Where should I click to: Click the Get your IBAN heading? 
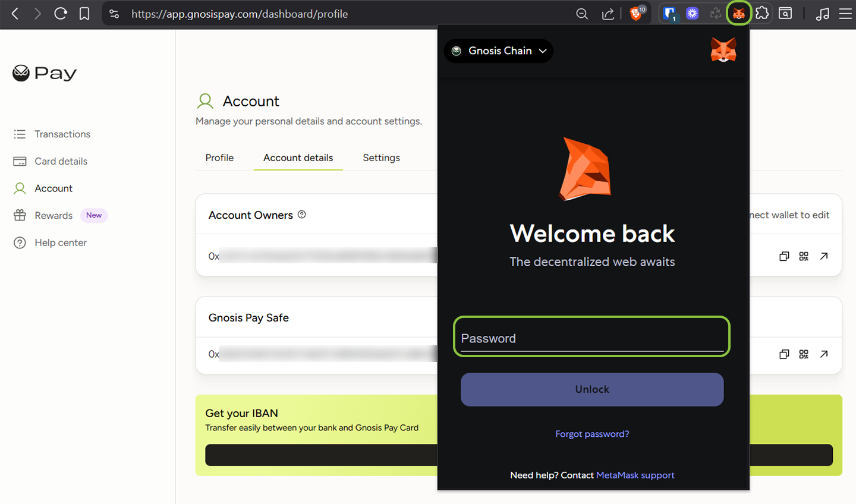click(241, 413)
